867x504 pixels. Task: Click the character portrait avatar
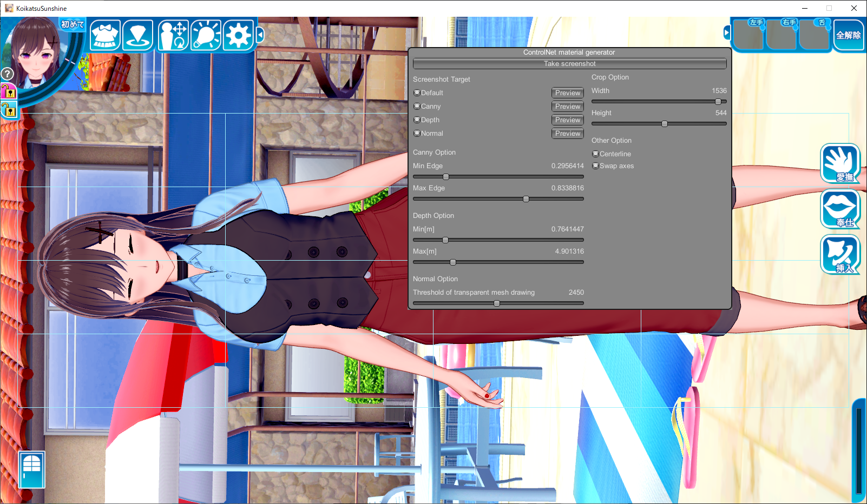pyautogui.click(x=35, y=52)
